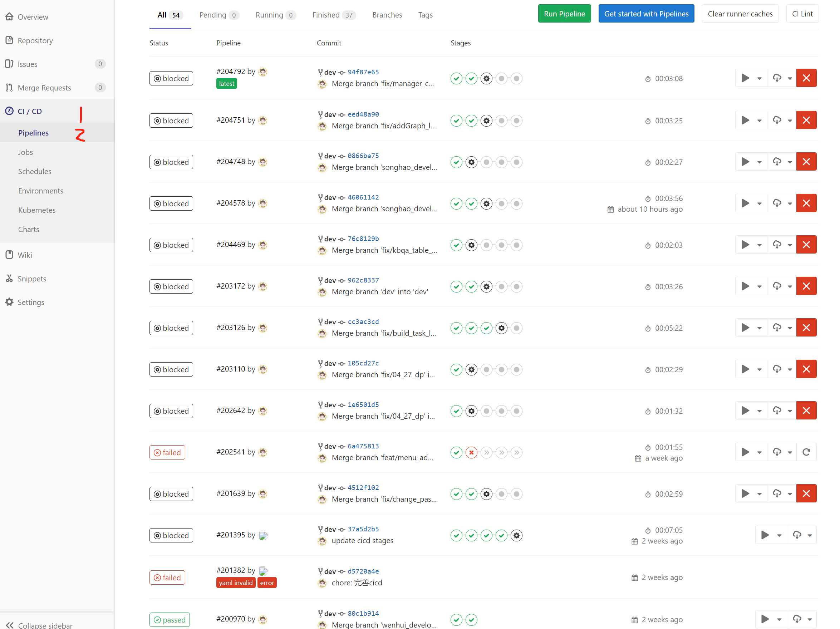This screenshot has width=840, height=629.
Task: Open commit link 94f87e65
Action: pos(363,72)
